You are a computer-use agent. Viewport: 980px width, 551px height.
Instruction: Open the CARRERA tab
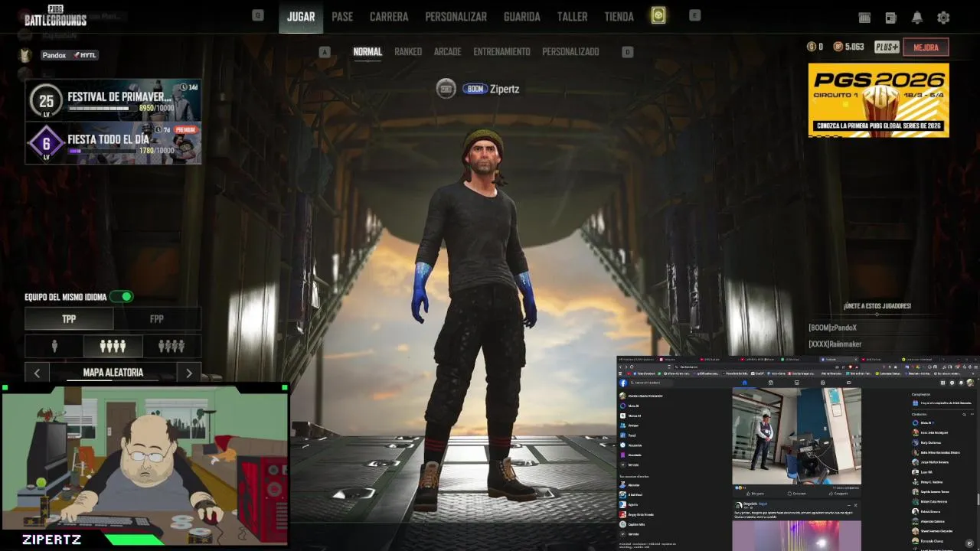tap(389, 17)
